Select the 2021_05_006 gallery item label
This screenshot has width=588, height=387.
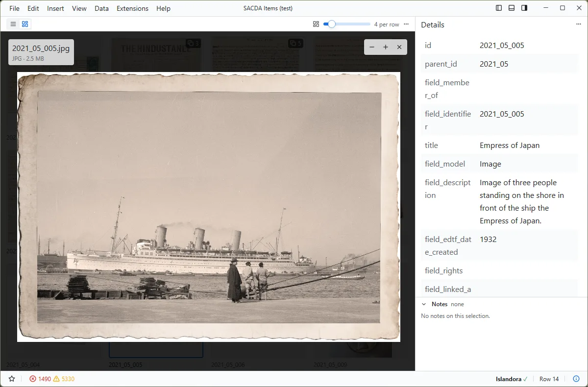click(228, 365)
